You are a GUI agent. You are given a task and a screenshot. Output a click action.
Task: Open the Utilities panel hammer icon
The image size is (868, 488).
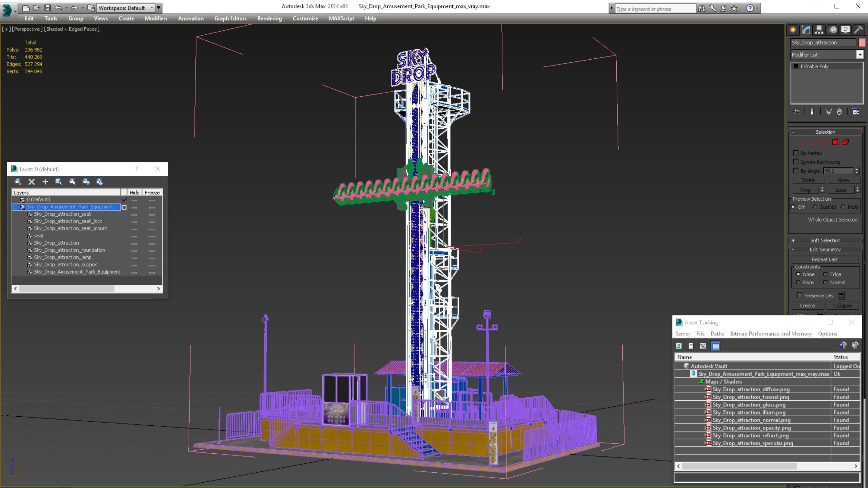858,30
